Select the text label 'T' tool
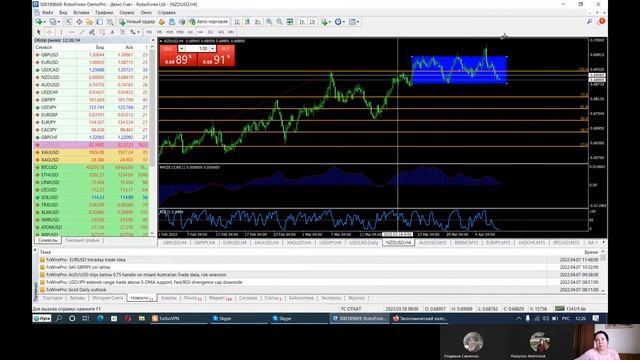Image resolution: width=640 pixels, height=360 pixels. 123,31
